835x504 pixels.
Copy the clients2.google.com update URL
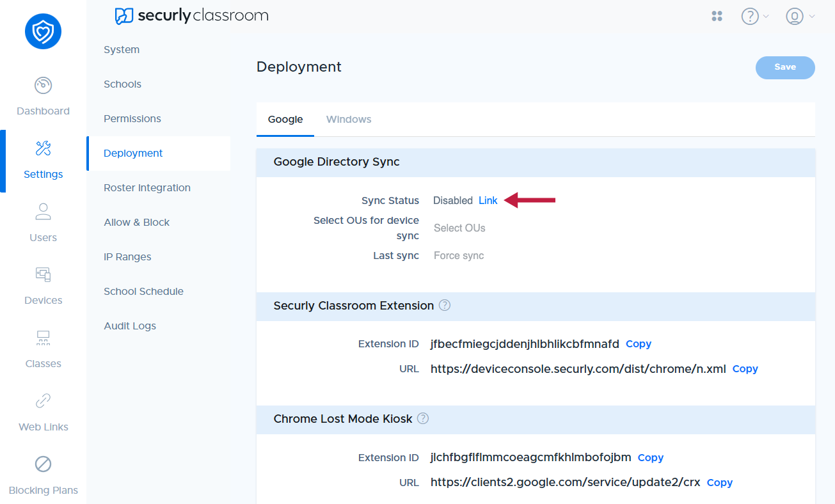pyautogui.click(x=720, y=482)
